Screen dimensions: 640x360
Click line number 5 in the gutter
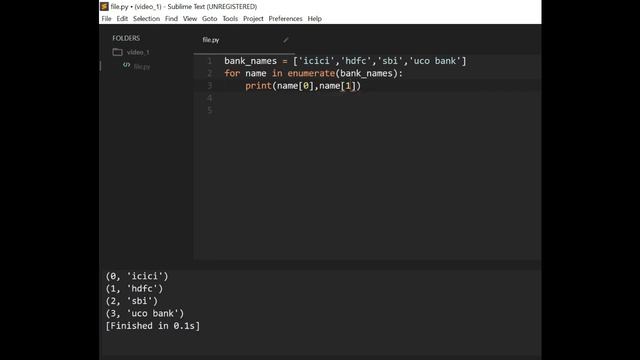(x=210, y=110)
